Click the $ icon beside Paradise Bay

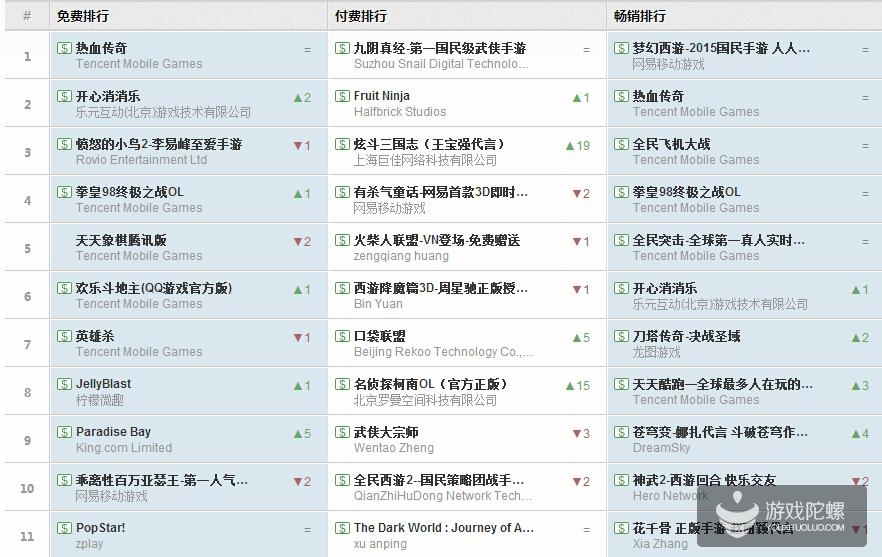pos(64,432)
